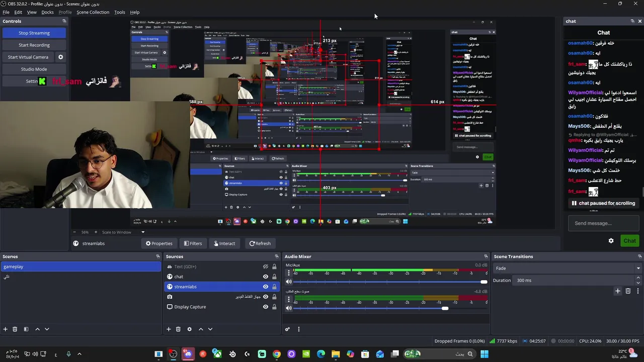Open scene filters icon in Scenes toolbar
This screenshot has height=362, width=644.
click(x=26, y=329)
